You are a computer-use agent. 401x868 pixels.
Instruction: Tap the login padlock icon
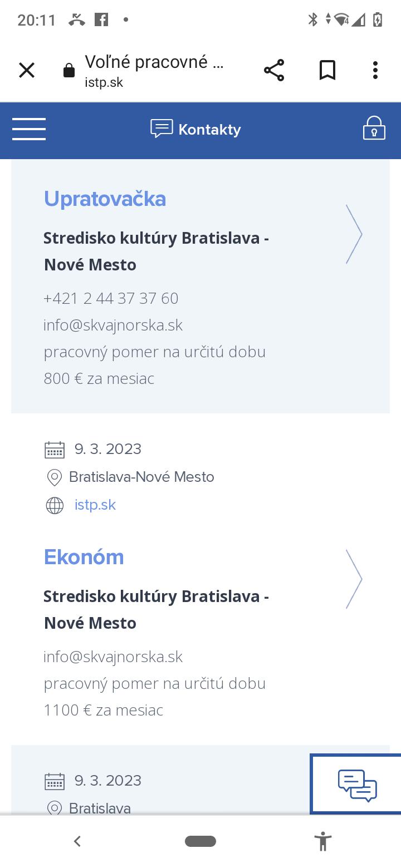point(374,128)
